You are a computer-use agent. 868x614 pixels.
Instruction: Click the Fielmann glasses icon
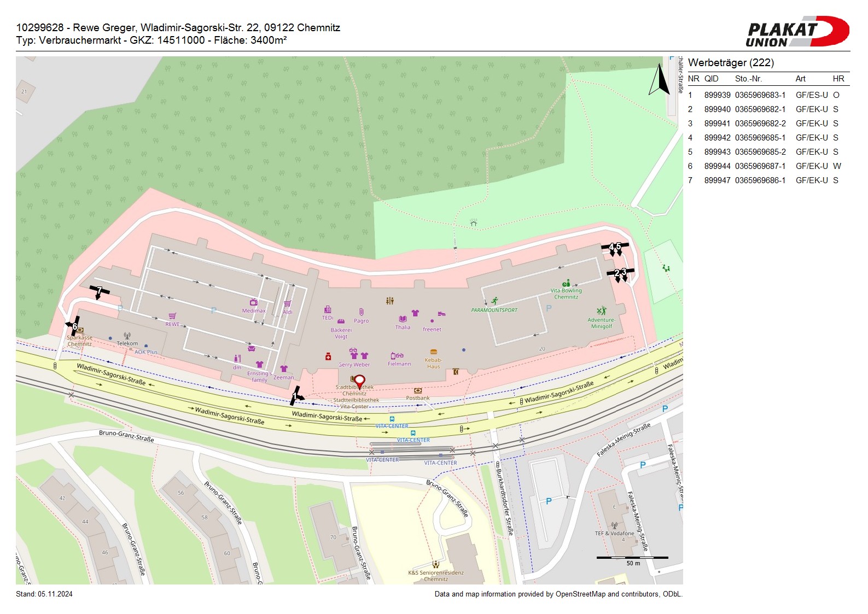coord(397,356)
